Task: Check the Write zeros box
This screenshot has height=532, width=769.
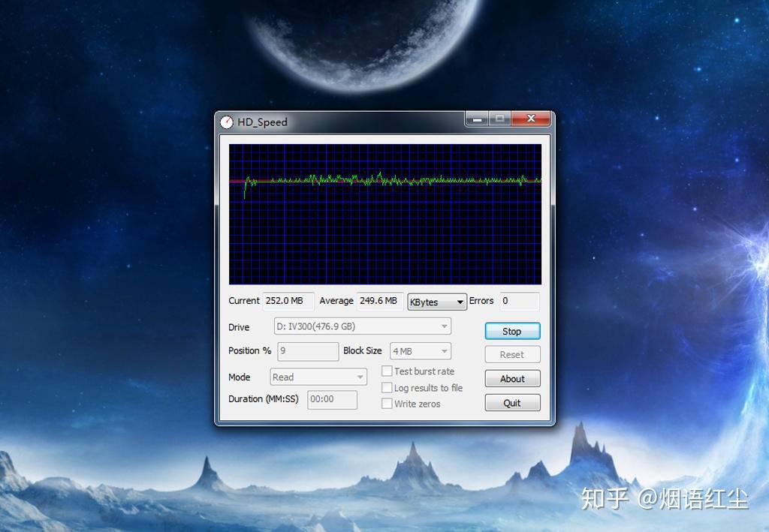Action: (387, 404)
